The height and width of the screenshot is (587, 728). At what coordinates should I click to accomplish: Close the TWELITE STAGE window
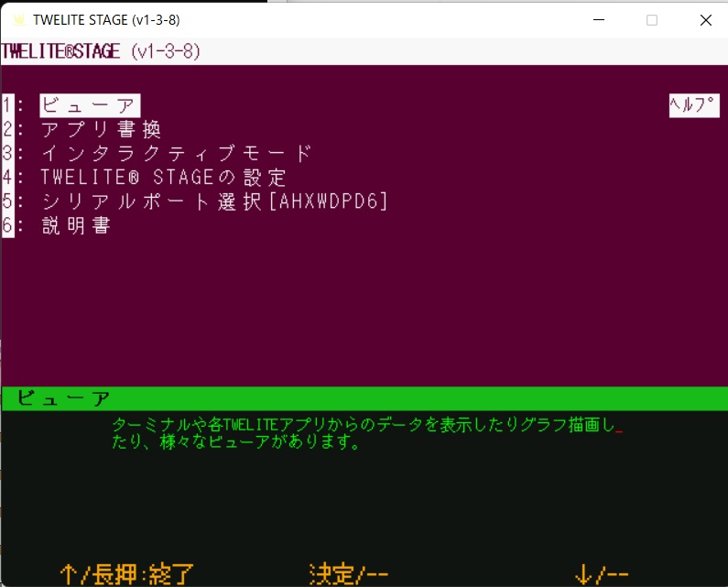[706, 20]
